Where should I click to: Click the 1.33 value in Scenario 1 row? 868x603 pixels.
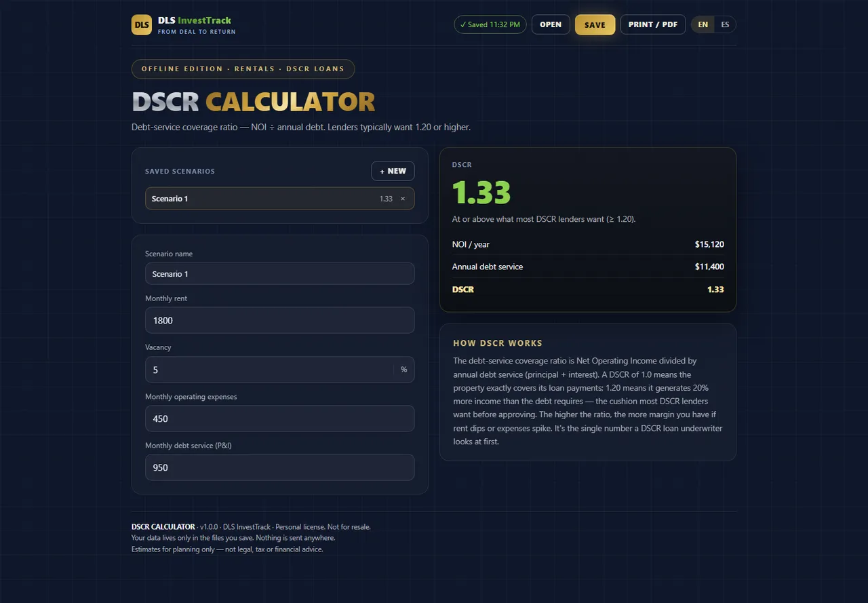386,199
